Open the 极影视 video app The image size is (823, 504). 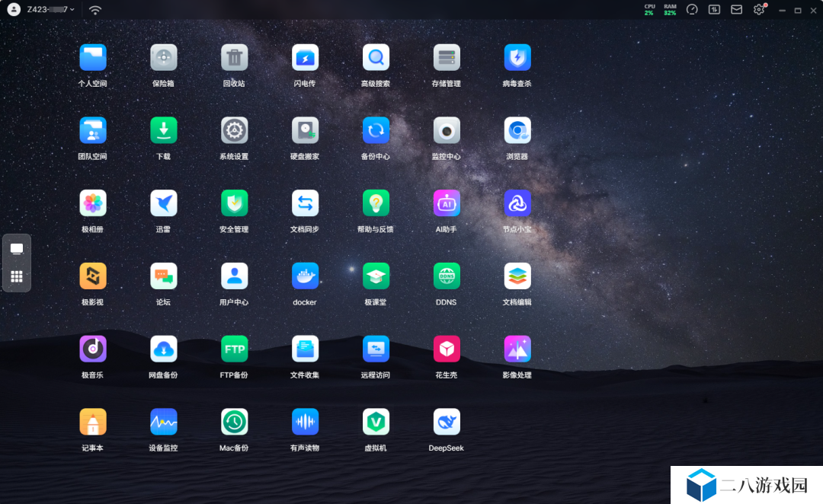tap(93, 276)
